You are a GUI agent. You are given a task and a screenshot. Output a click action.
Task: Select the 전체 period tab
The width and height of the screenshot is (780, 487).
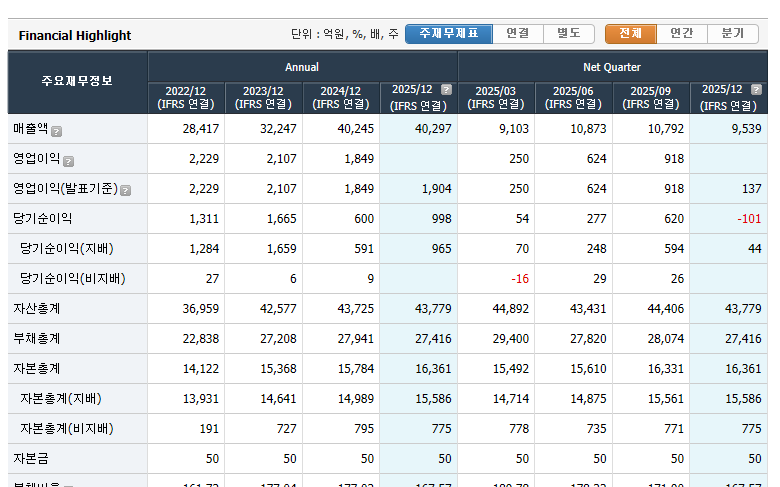(630, 34)
